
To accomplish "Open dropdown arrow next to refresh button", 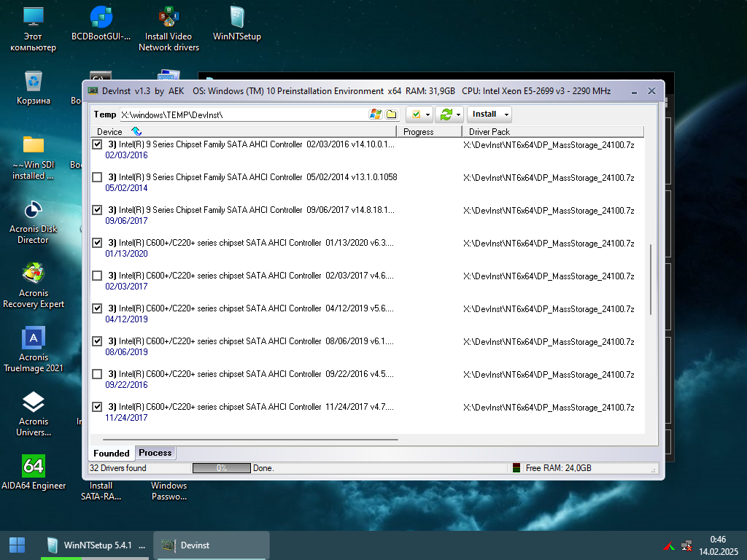I will coord(458,114).
